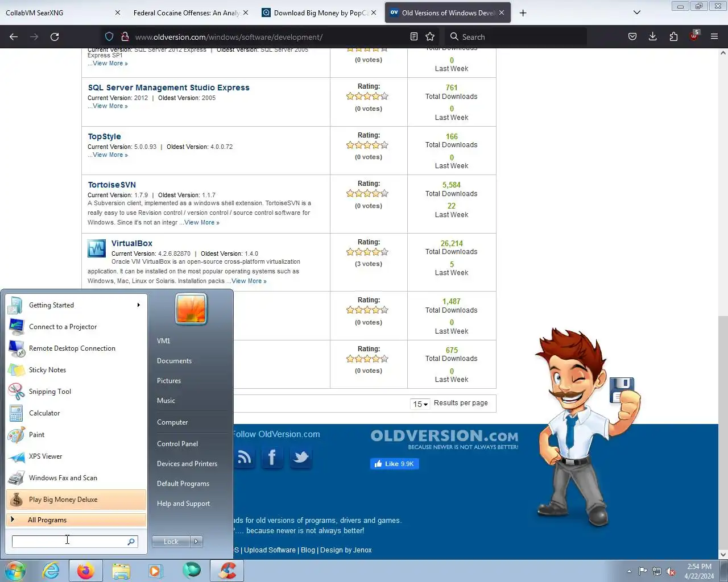Viewport: 728px width, 582px height.
Task: Open the extensions puzzle icon
Action: [673, 36]
